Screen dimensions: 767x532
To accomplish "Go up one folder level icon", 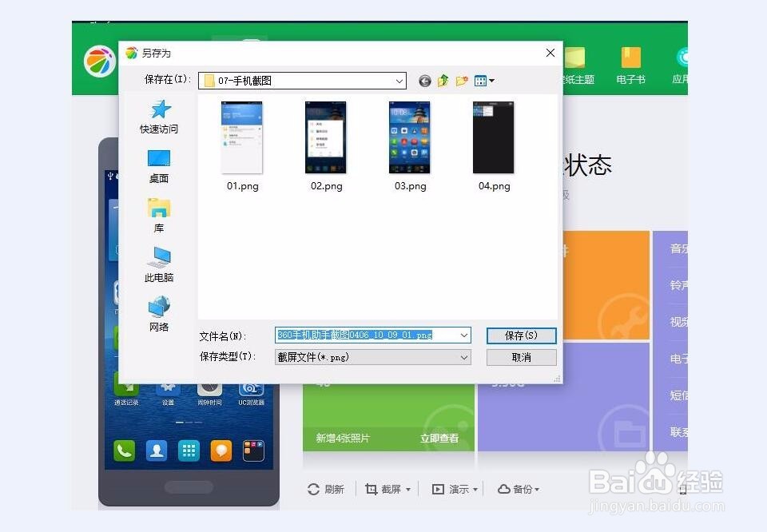I will click(443, 80).
